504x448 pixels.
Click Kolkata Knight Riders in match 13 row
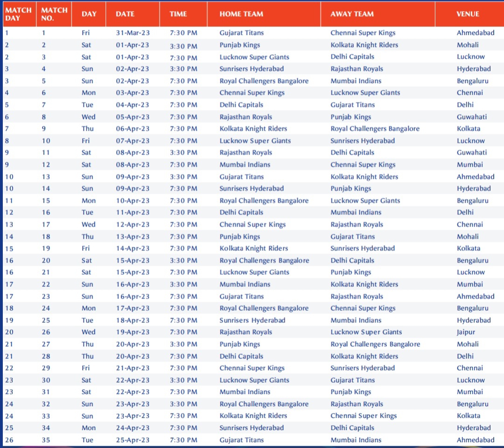[x=364, y=177]
